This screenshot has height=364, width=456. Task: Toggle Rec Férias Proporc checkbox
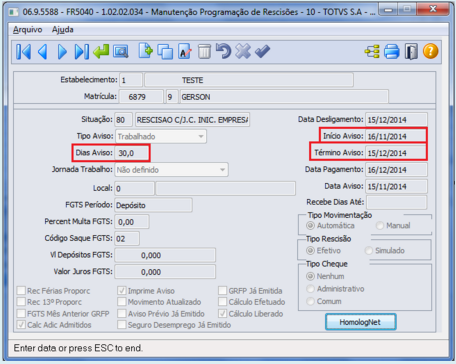(x=21, y=290)
